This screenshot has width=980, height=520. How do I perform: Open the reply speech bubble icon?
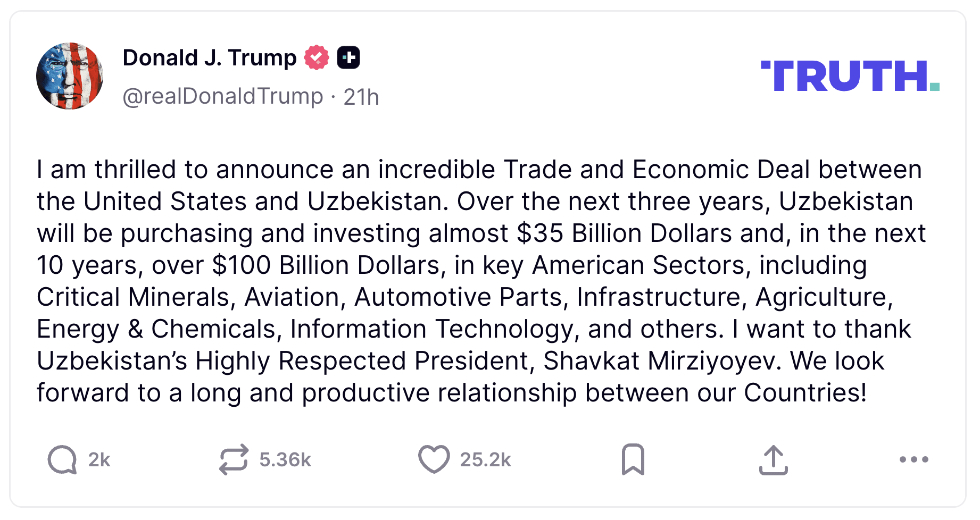pyautogui.click(x=63, y=459)
